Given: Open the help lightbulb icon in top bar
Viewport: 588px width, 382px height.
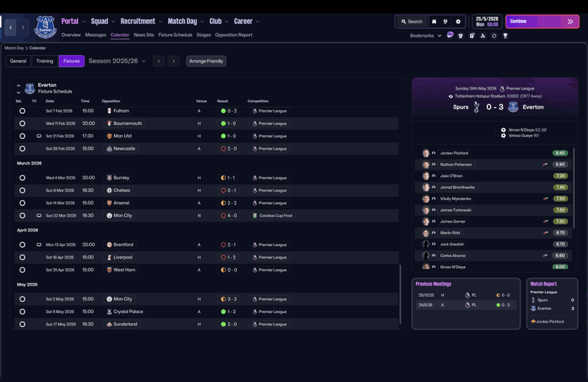Looking at the screenshot, I should click(445, 22).
